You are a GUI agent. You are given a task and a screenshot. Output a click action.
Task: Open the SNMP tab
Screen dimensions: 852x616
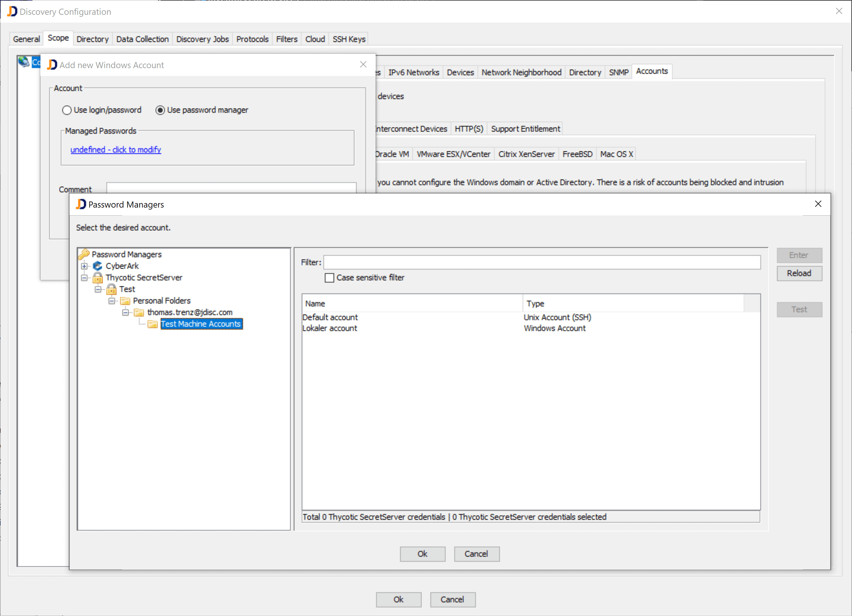tap(618, 72)
